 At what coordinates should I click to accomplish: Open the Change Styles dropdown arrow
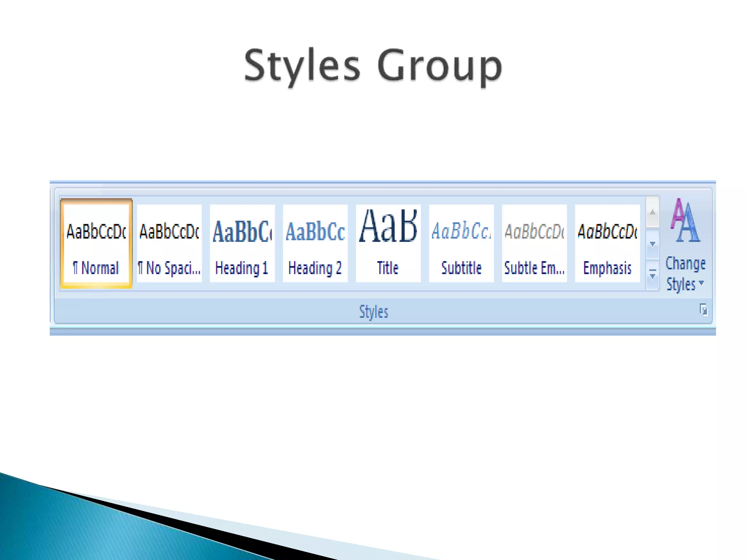pyautogui.click(x=701, y=283)
